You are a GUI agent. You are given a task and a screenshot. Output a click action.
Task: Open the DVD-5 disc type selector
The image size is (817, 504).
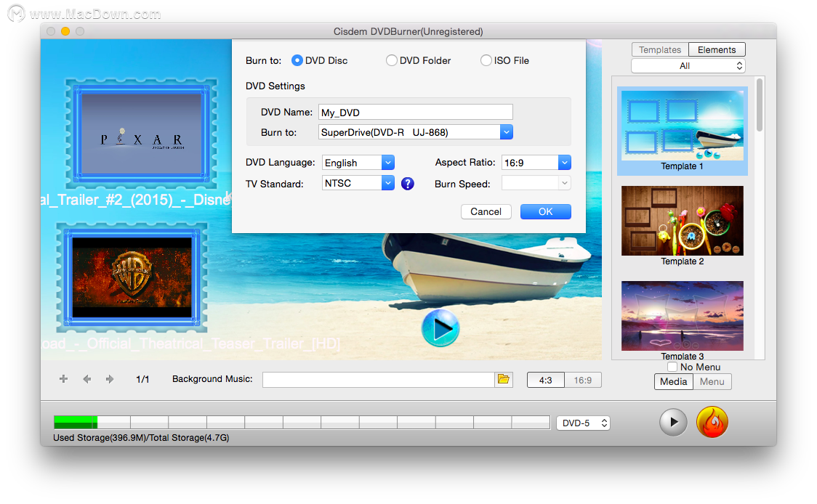[x=583, y=423]
